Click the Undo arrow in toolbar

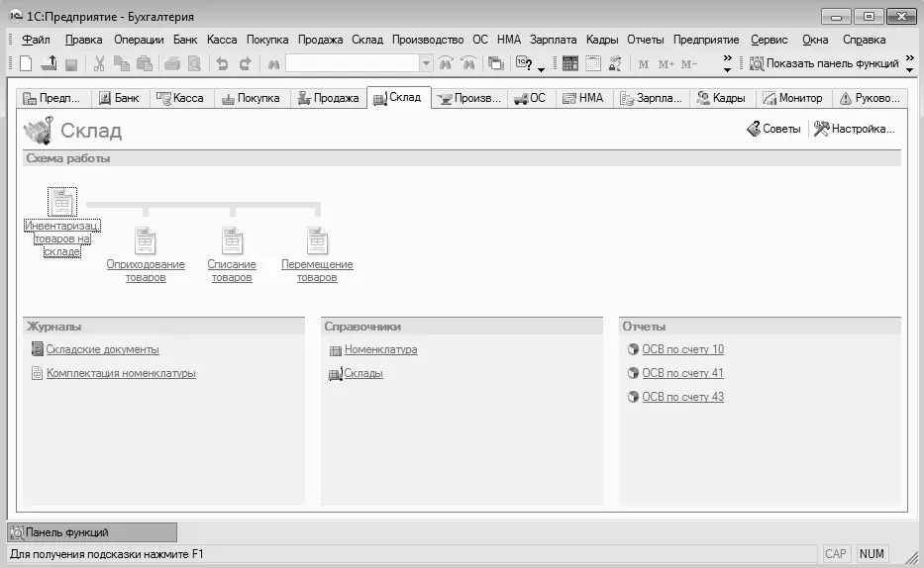pos(222,64)
